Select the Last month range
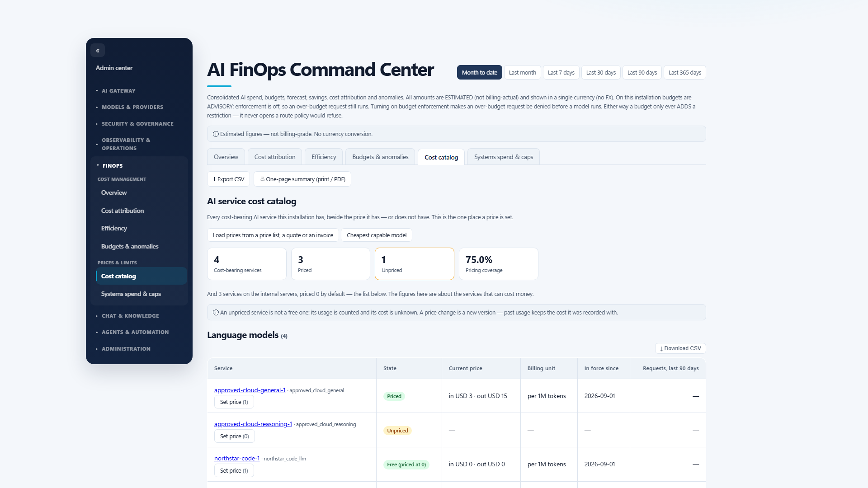Viewport: 868px width, 488px height. coord(523,72)
